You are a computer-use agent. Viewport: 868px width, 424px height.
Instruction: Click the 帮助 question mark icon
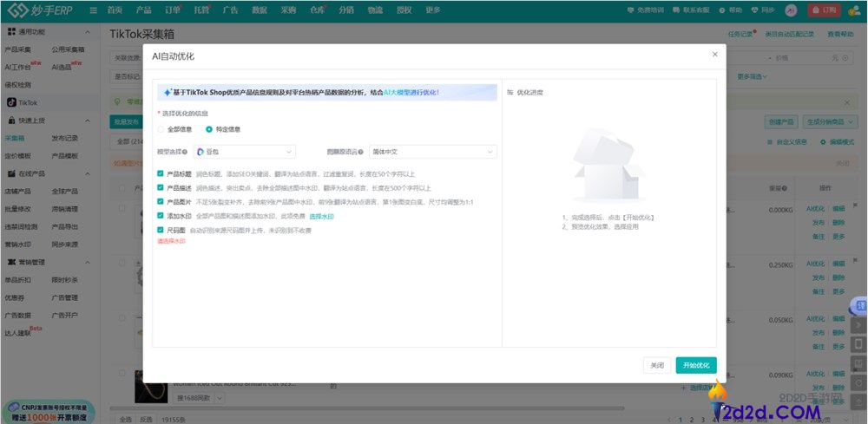[722, 10]
